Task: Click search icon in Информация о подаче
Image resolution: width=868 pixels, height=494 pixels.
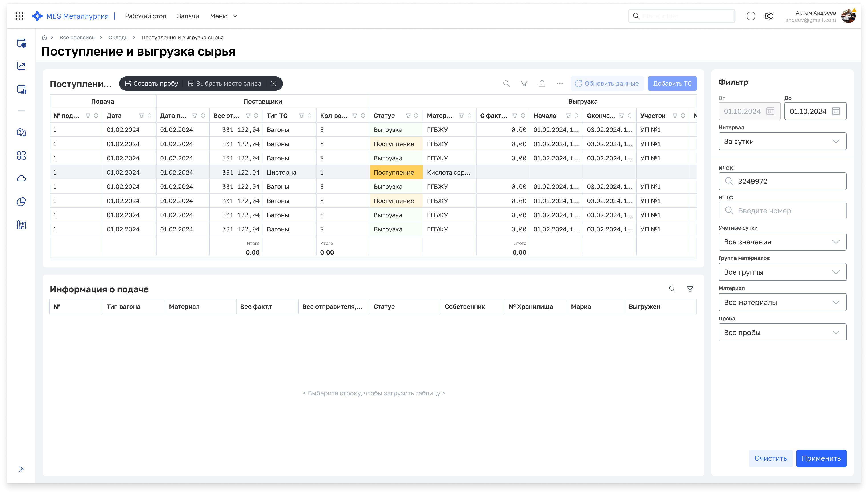Action: 672,289
